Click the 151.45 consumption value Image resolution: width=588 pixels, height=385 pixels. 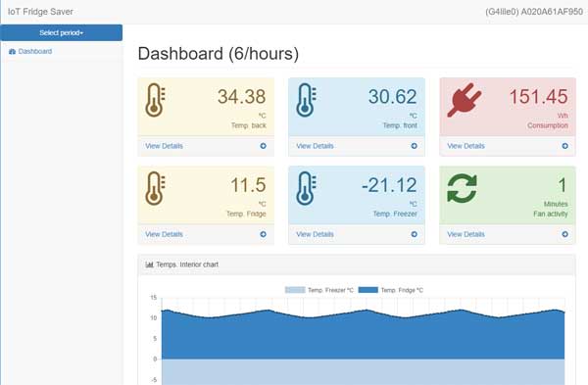(x=538, y=97)
